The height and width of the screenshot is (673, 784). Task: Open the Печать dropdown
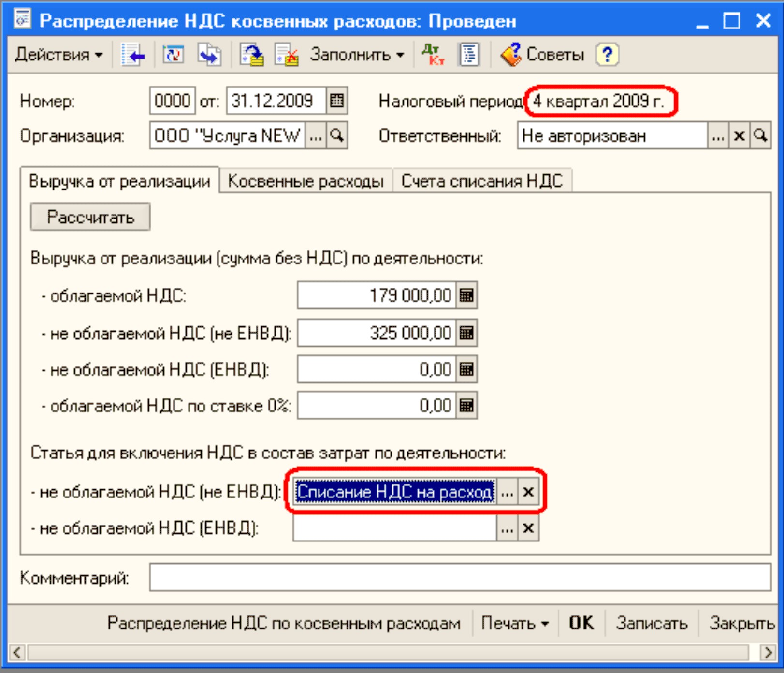[x=515, y=623]
